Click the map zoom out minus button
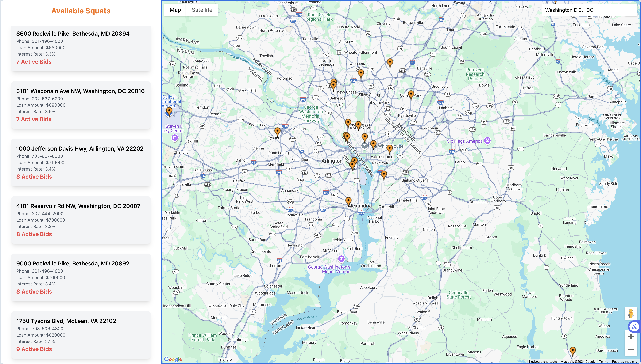The height and width of the screenshot is (364, 641). coord(631,349)
